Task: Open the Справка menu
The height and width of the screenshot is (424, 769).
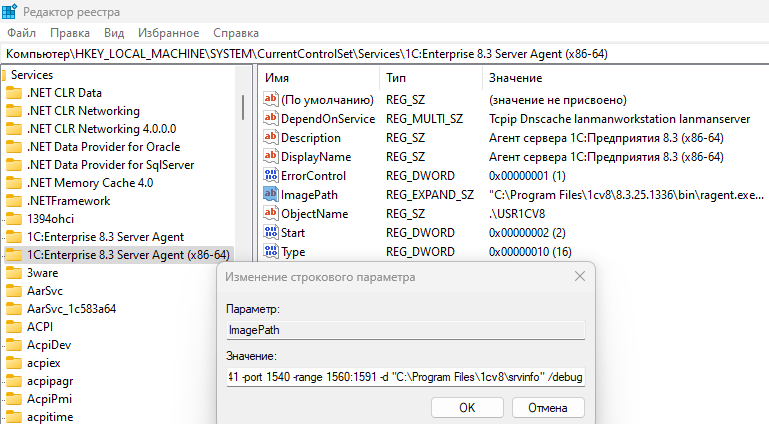Action: pyautogui.click(x=236, y=33)
